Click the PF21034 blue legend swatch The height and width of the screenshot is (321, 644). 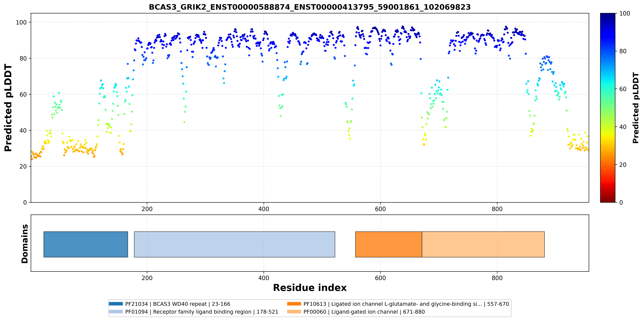(116, 304)
